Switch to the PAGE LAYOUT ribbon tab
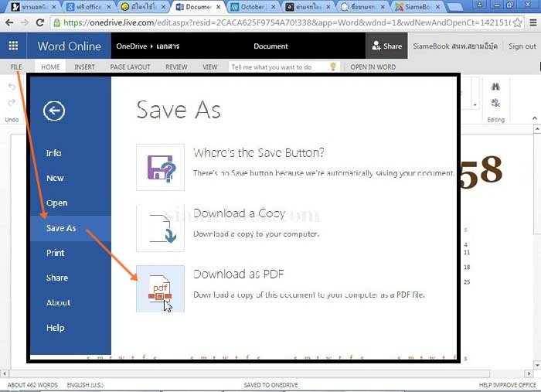The width and height of the screenshot is (541, 392). [x=130, y=67]
